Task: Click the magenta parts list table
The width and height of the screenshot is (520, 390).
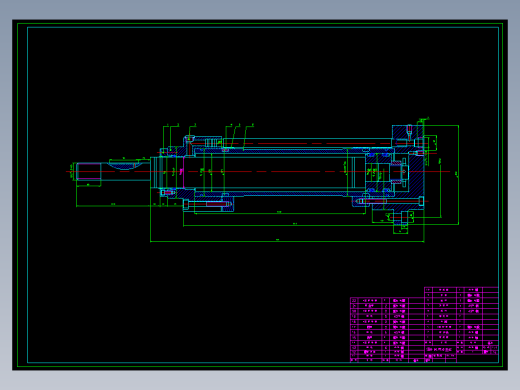Action: pyautogui.click(x=424, y=325)
